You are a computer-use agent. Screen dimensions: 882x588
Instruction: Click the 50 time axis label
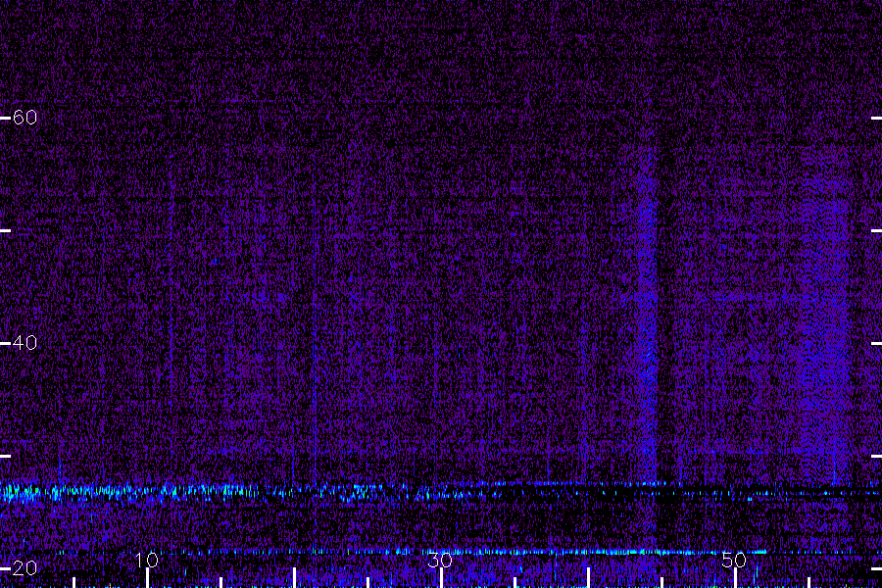pyautogui.click(x=734, y=560)
